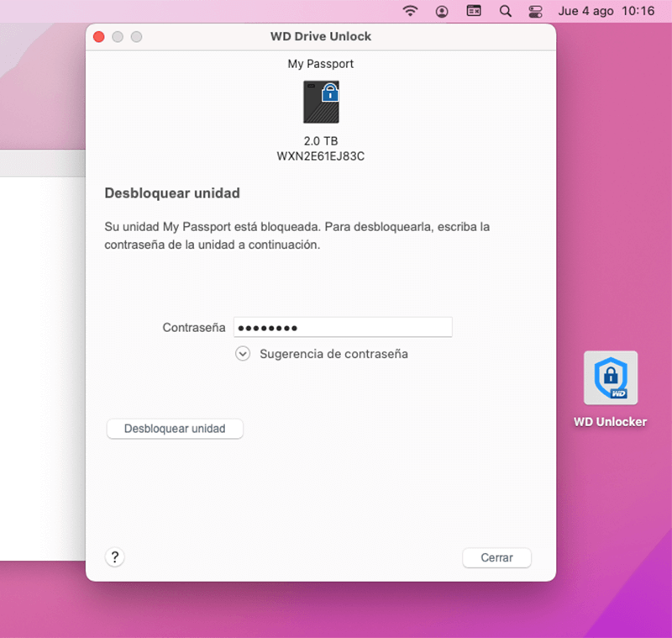Open Control Center in menu bar
The width and height of the screenshot is (672, 638).
[x=535, y=11]
